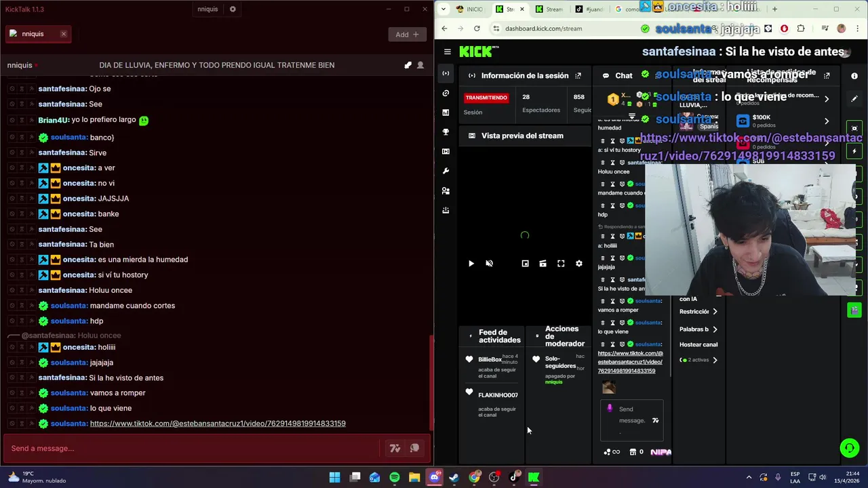The image size is (868, 488).
Task: Open analytics chart icon in Kick sidebar
Action: pyautogui.click(x=446, y=113)
